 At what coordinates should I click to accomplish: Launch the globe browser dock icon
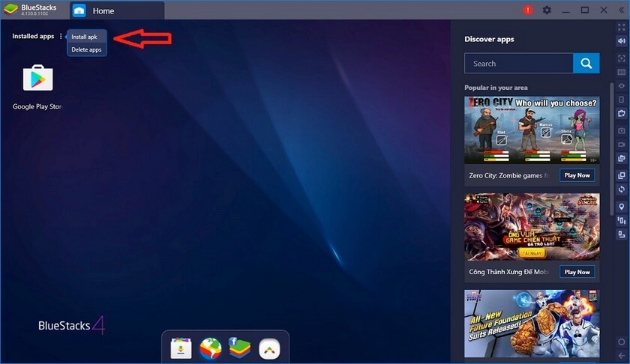pos(211,348)
